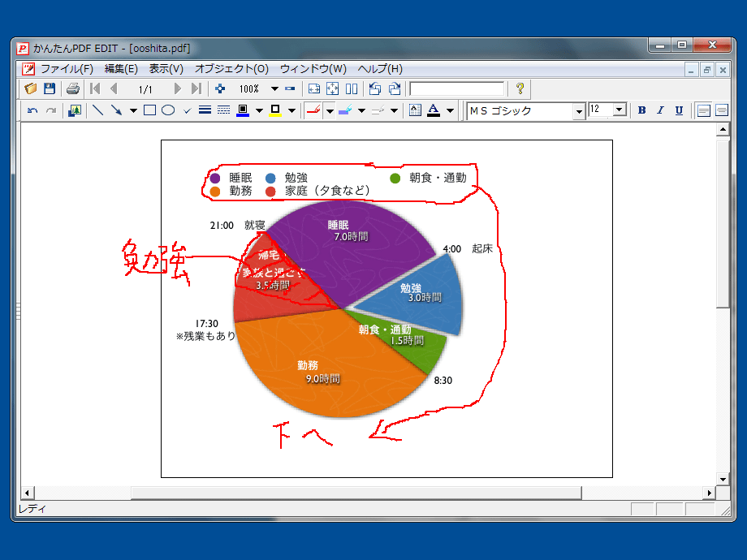
Task: Open the ヘルプ(H) menu
Action: click(380, 69)
